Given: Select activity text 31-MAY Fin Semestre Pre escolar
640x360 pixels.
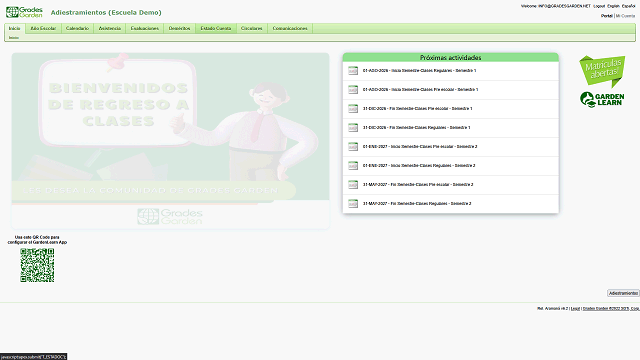Looking at the screenshot, I should (418, 184).
